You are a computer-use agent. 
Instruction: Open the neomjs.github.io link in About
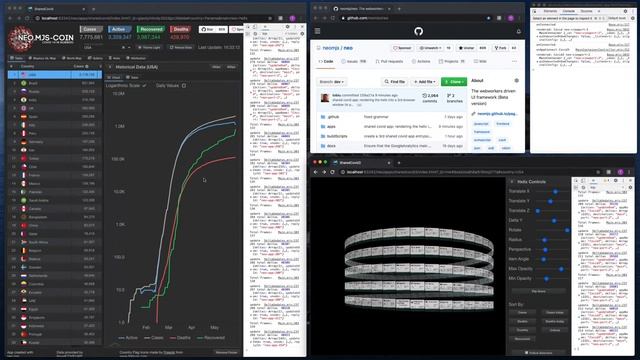(497, 113)
